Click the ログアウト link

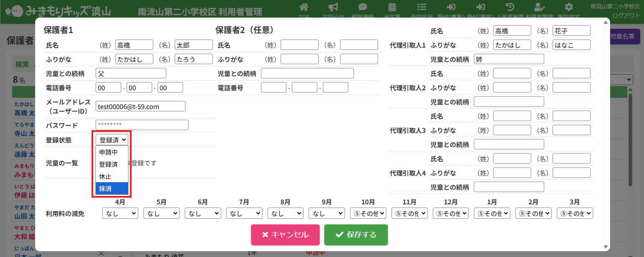coord(626,15)
